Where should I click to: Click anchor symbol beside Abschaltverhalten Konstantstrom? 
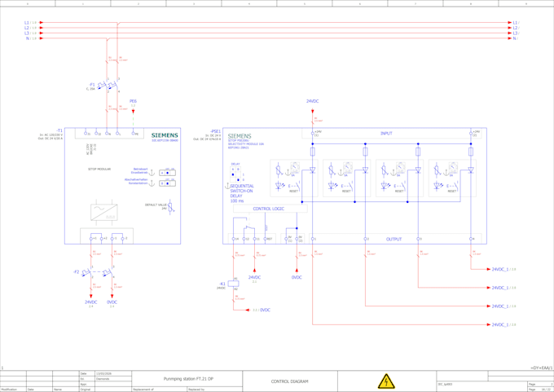152,183
